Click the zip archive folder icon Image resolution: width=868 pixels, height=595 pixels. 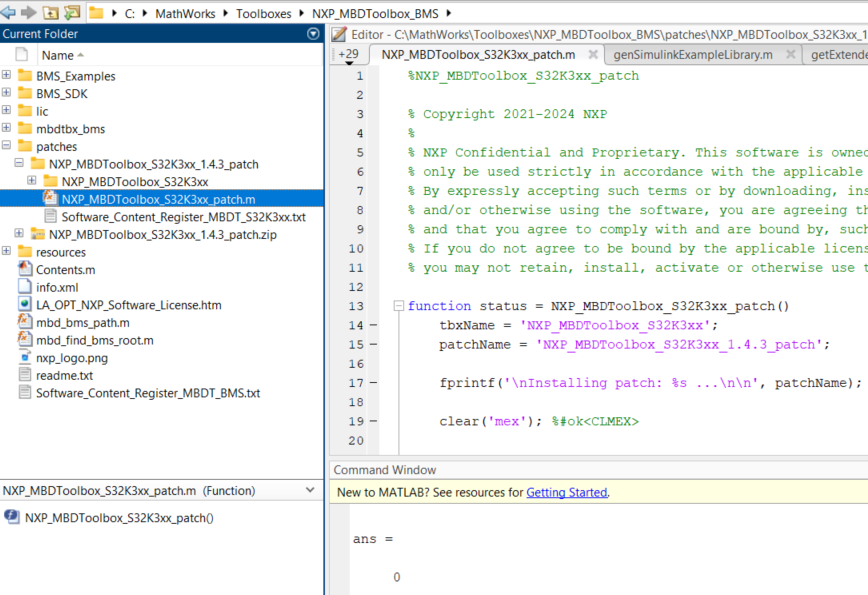(38, 234)
